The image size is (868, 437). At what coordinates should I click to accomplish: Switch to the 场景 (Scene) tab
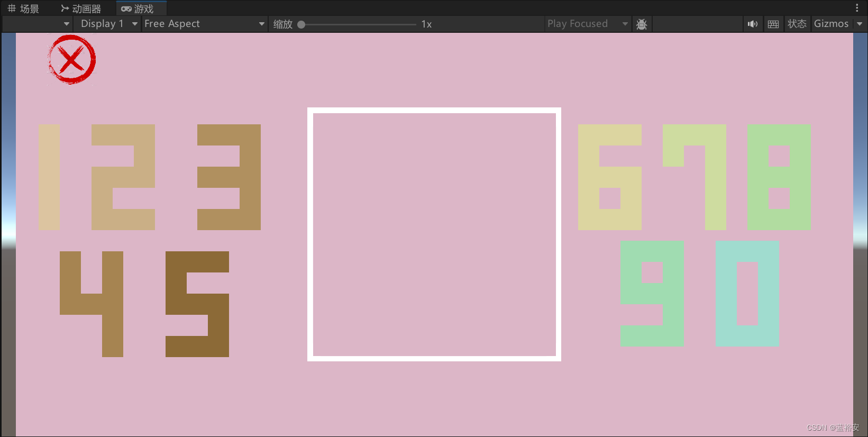coord(23,8)
